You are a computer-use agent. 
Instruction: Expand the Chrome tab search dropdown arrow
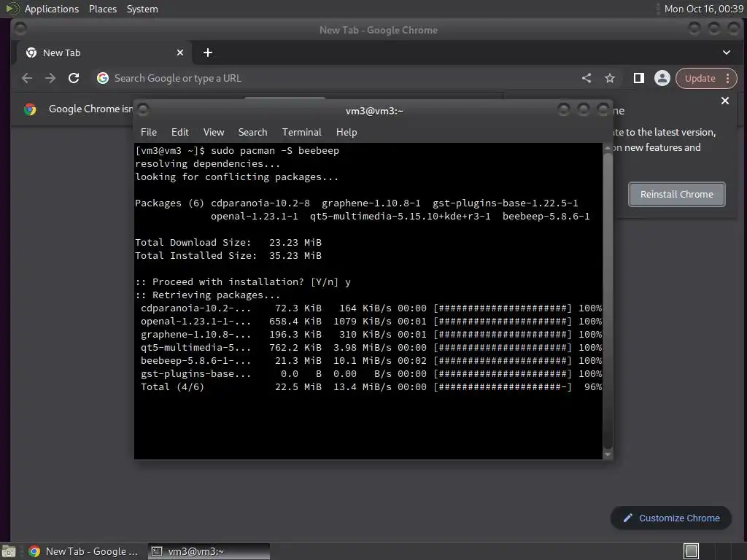click(x=726, y=52)
